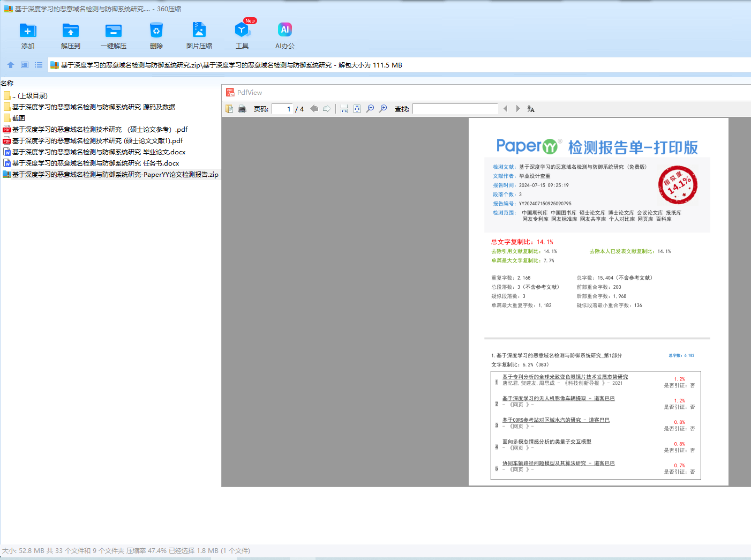Click the 硕士论文参考 PDF file icon
Image resolution: width=751 pixels, height=560 pixels.
click(7, 129)
